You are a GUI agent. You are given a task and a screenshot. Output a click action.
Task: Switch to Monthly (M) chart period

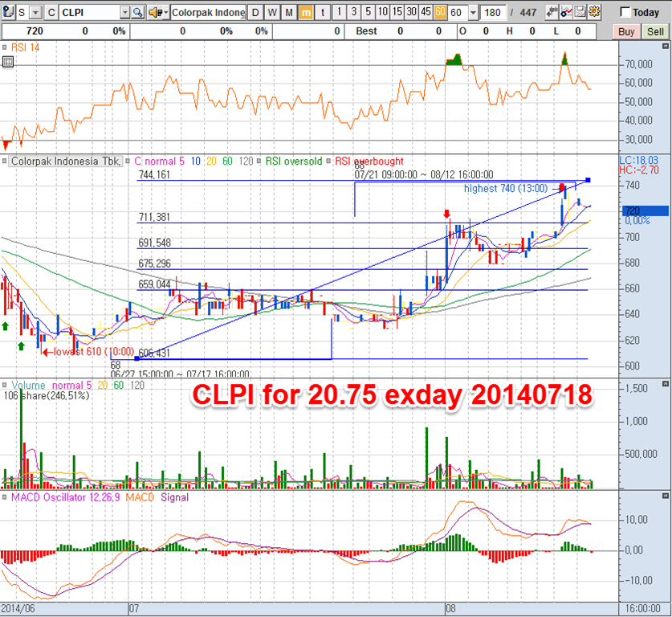tap(289, 12)
